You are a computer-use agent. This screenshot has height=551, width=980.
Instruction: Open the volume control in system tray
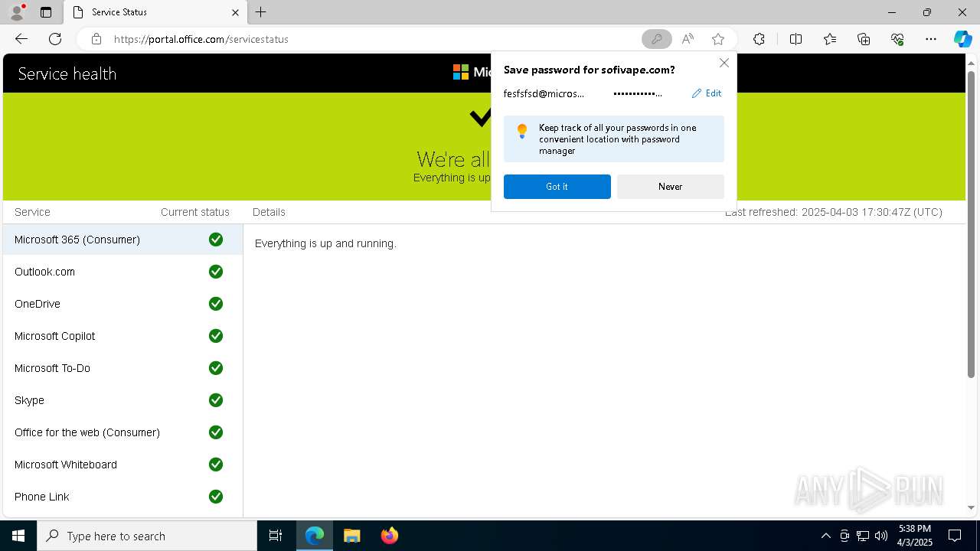tap(880, 536)
